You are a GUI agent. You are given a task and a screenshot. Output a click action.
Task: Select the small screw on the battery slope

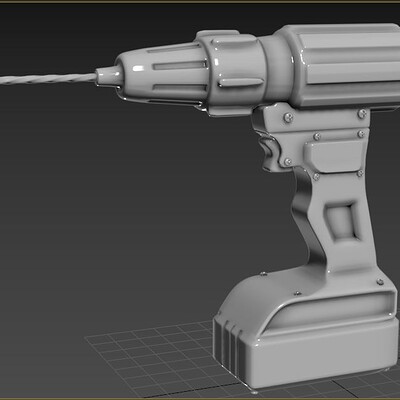[x=297, y=293]
